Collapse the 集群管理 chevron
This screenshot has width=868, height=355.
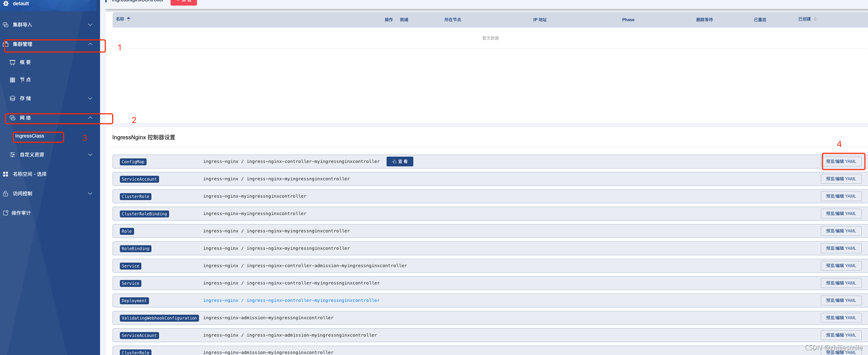(90, 44)
